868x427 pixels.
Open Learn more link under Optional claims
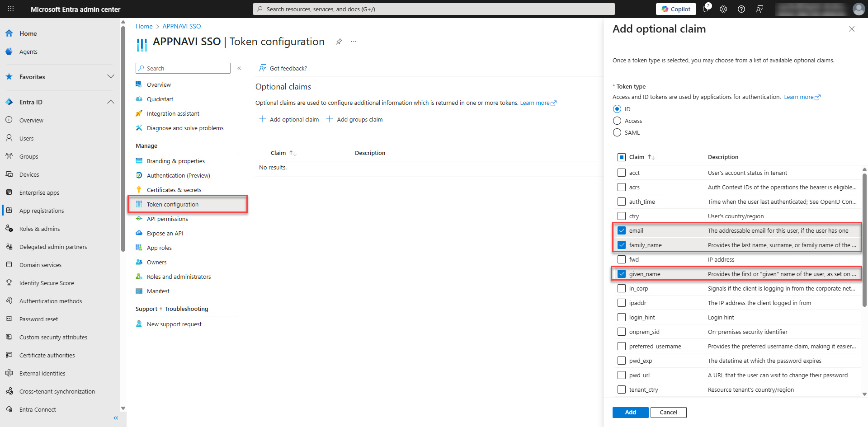tap(538, 103)
